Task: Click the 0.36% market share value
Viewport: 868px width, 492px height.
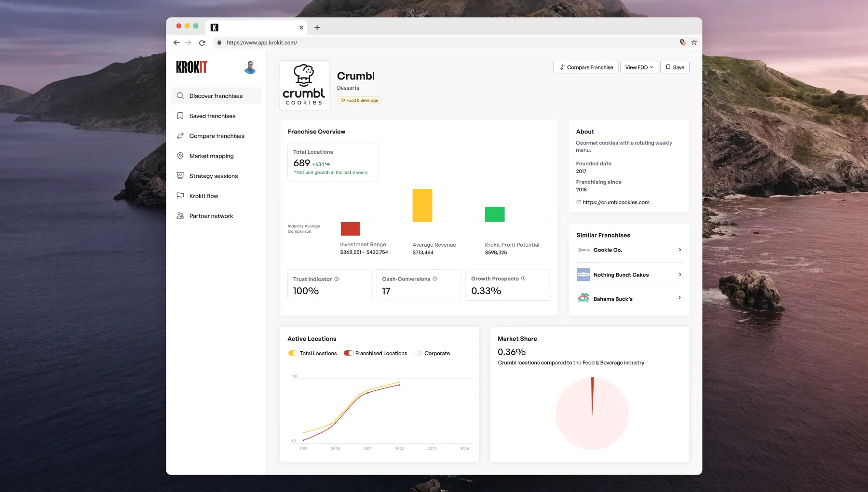Action: (512, 352)
